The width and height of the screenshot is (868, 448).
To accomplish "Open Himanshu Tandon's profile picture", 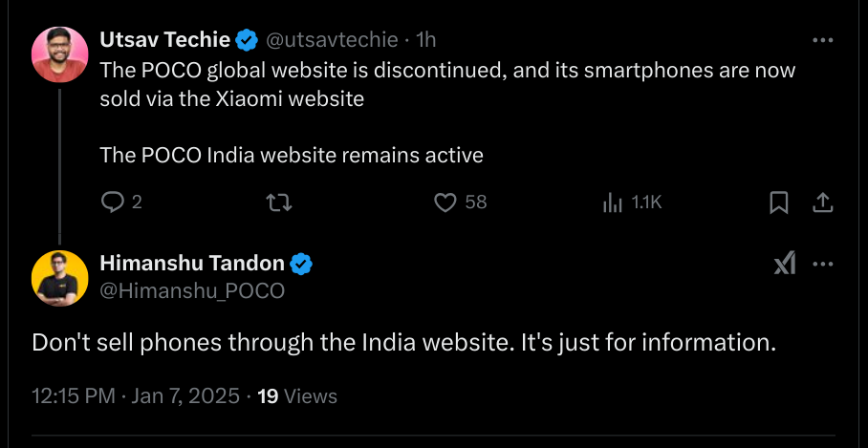I will pos(59,277).
